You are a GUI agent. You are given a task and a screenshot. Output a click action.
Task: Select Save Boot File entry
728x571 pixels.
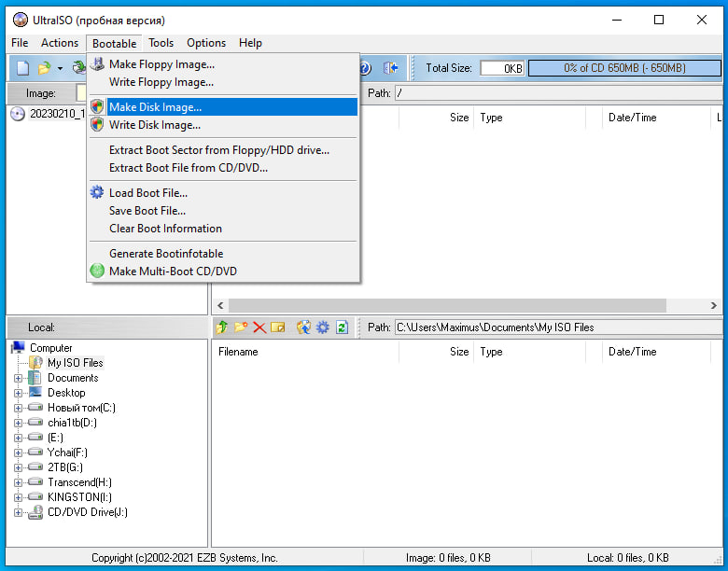tap(223, 210)
